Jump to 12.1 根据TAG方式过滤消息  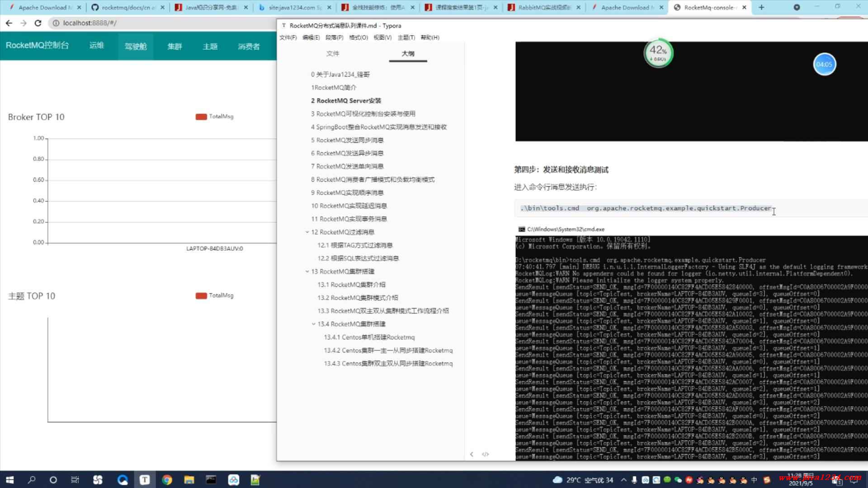click(x=355, y=245)
